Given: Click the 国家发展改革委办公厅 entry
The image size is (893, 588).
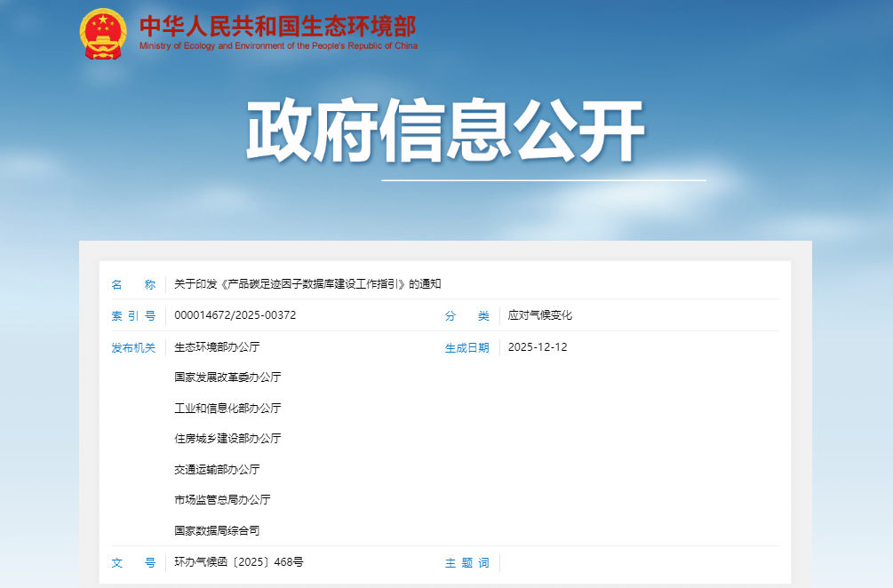Looking at the screenshot, I should 227,377.
